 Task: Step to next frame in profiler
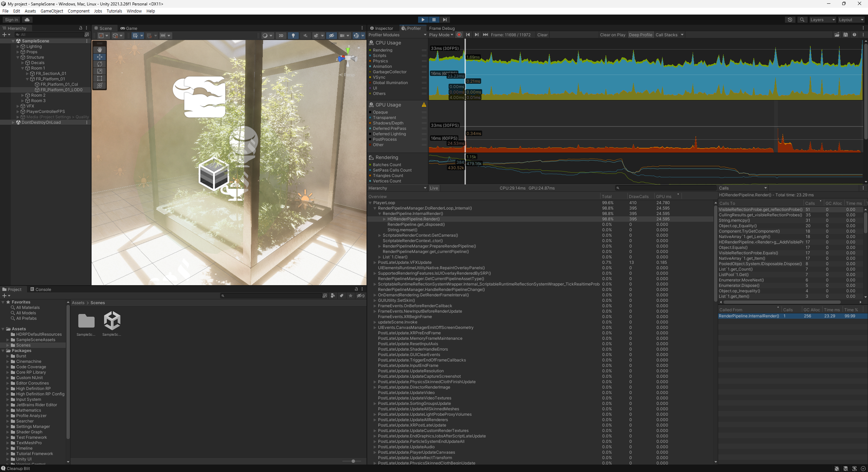(476, 35)
